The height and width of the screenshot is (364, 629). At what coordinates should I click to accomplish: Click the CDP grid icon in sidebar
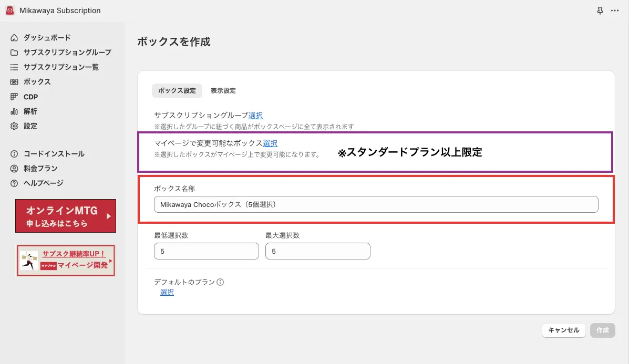point(14,97)
